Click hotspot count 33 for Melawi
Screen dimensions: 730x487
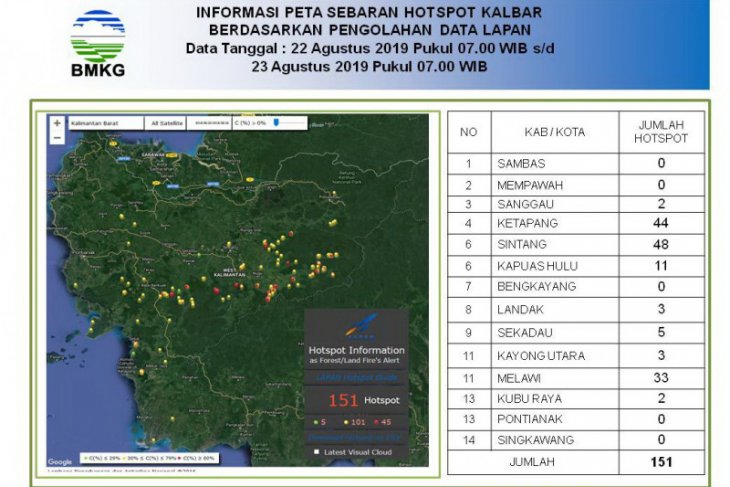[x=661, y=378]
